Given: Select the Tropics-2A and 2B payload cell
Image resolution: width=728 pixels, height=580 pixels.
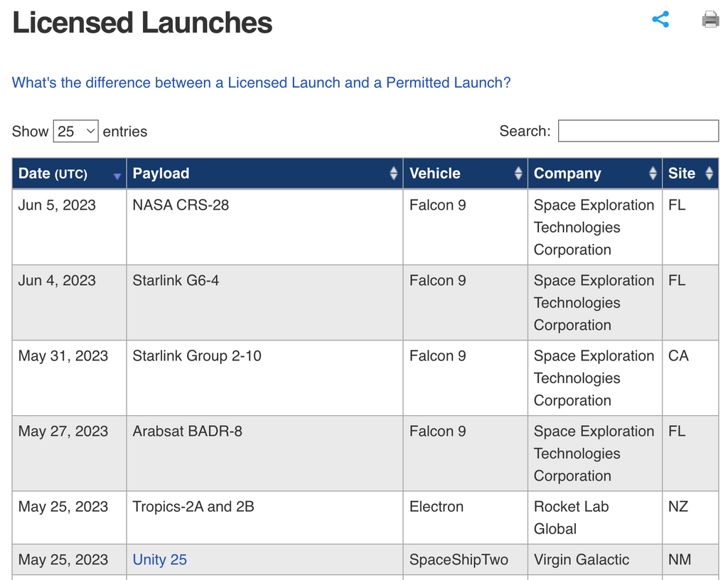Looking at the screenshot, I should point(264,518).
